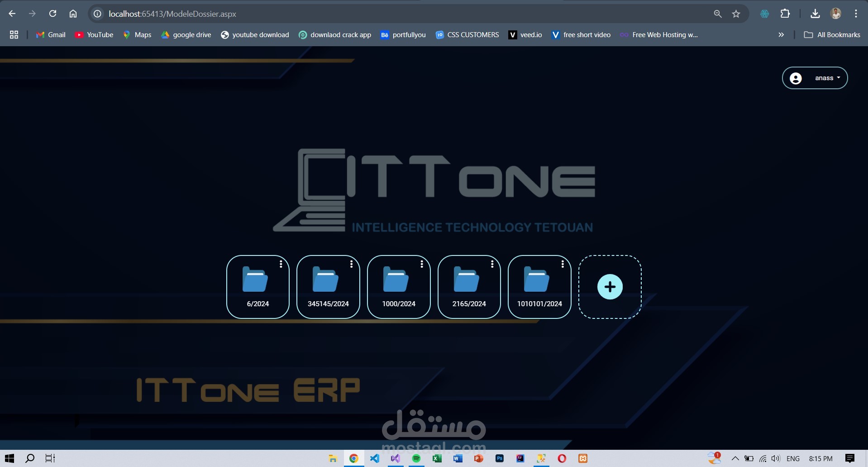Open PowerPoint from taskbar
This screenshot has width=868, height=467.
479,458
